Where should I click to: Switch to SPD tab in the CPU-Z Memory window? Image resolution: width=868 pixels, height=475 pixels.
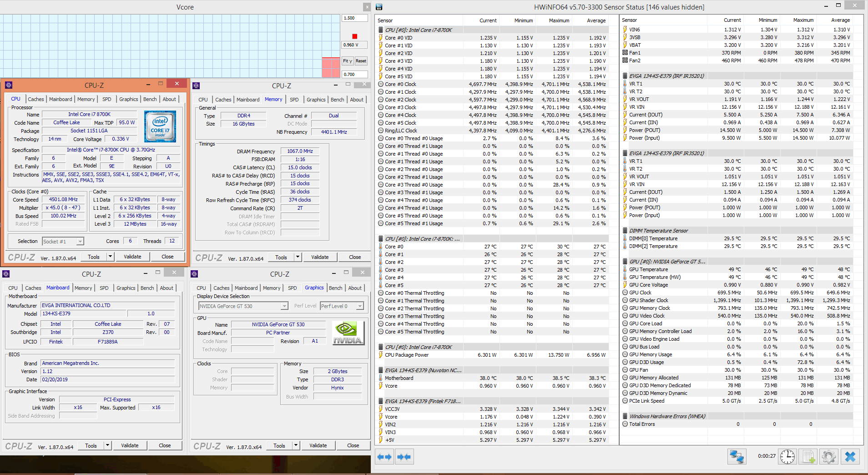coord(294,100)
